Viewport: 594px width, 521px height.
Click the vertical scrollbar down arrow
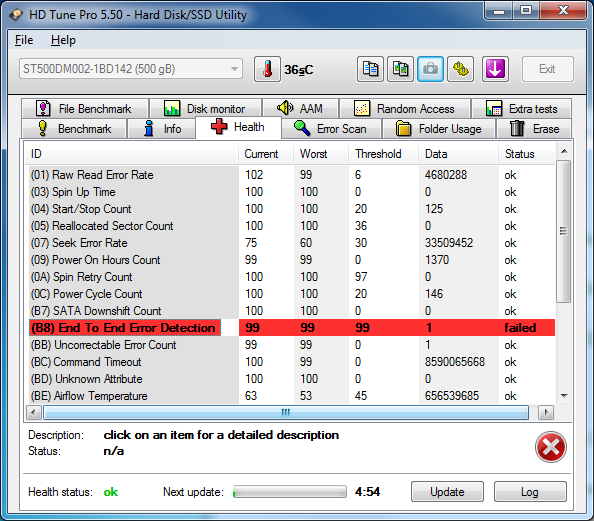click(564, 396)
